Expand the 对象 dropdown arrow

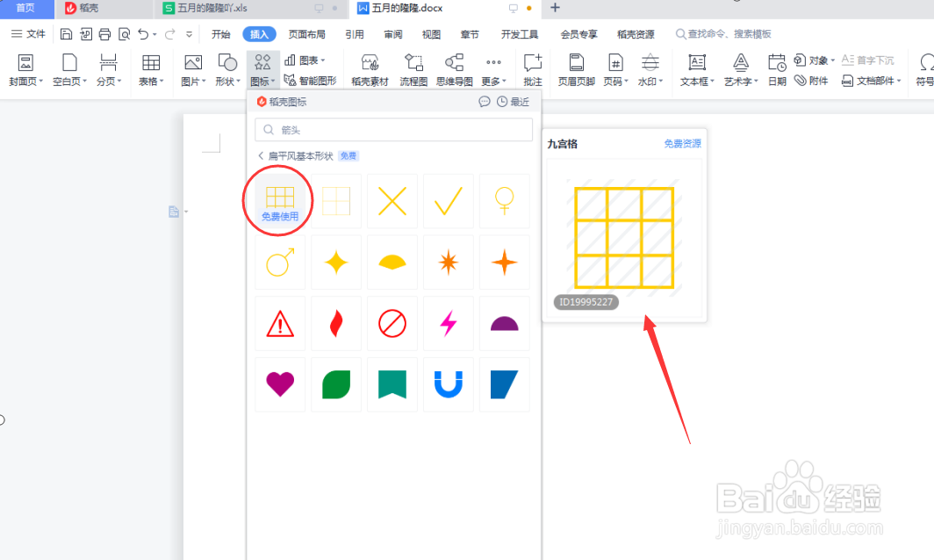[x=833, y=61]
